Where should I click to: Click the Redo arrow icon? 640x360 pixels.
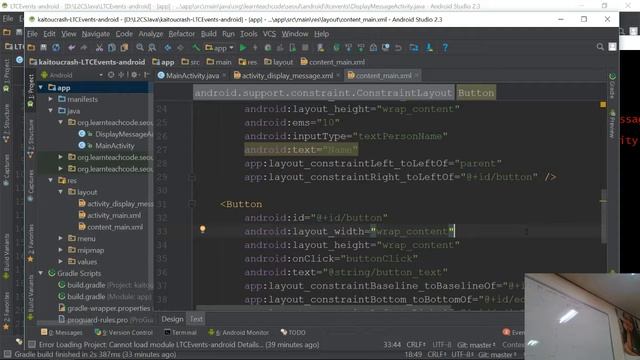click(x=84, y=48)
